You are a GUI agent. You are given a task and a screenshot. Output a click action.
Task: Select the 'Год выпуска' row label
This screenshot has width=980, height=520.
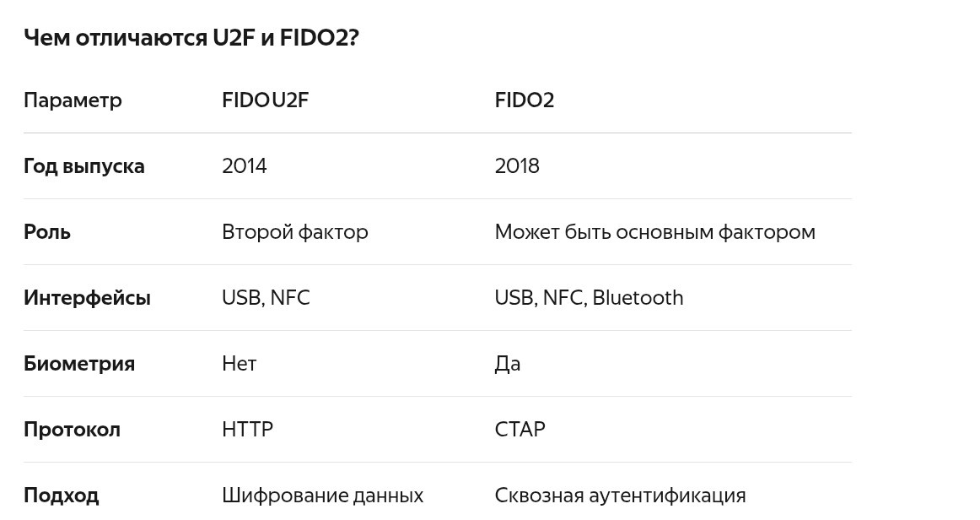point(83,166)
